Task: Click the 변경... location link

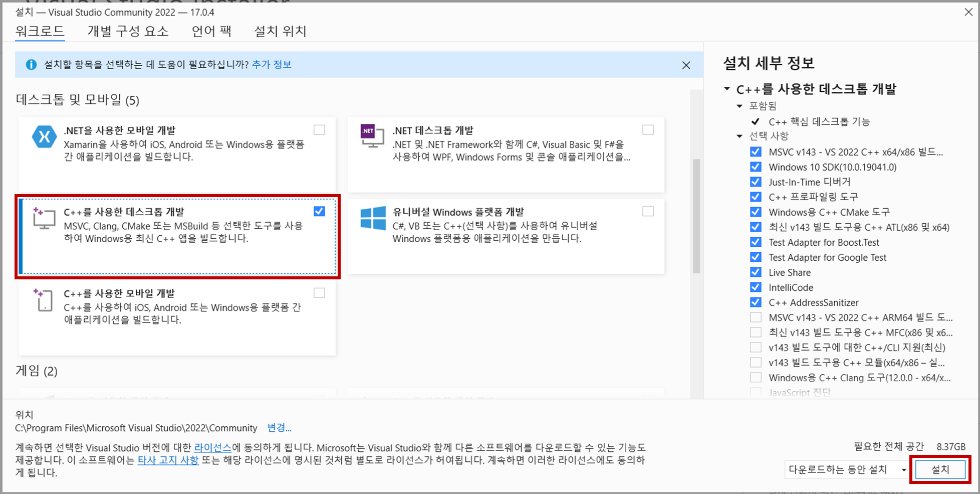Action: [x=280, y=428]
